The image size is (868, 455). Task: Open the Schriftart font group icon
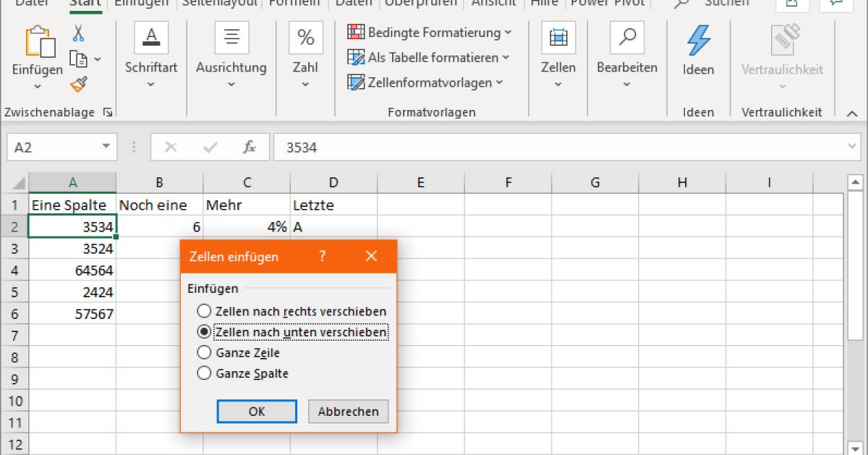point(151,38)
